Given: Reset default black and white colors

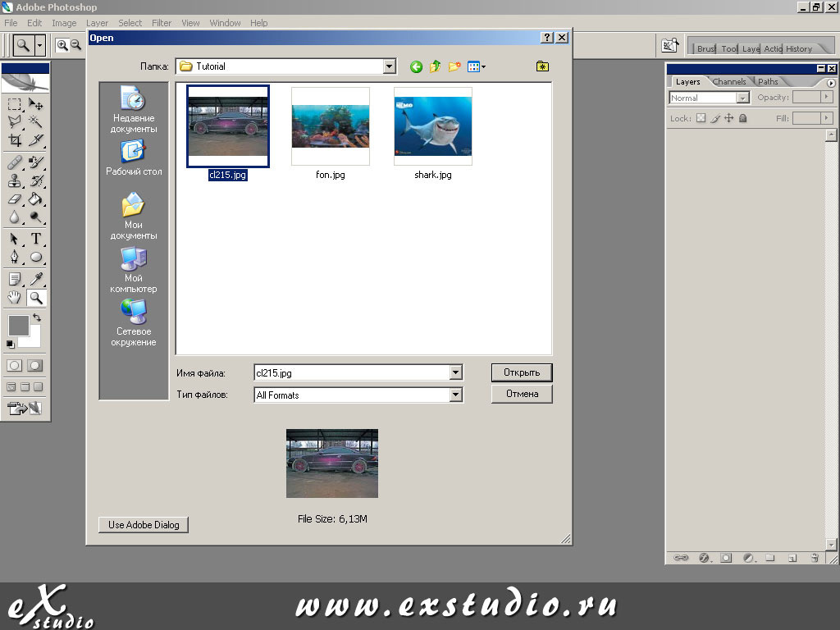Looking at the screenshot, I should [x=10, y=344].
